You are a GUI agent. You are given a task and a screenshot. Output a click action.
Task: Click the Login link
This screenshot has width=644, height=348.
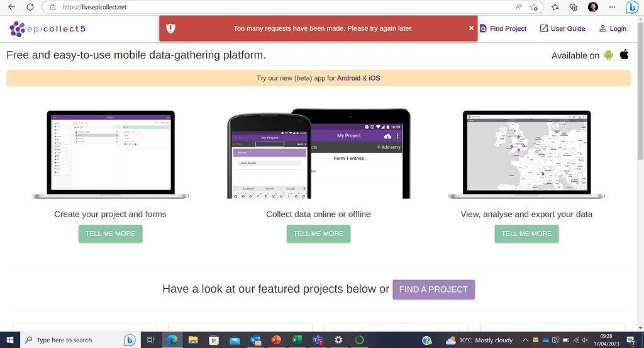[x=613, y=28]
